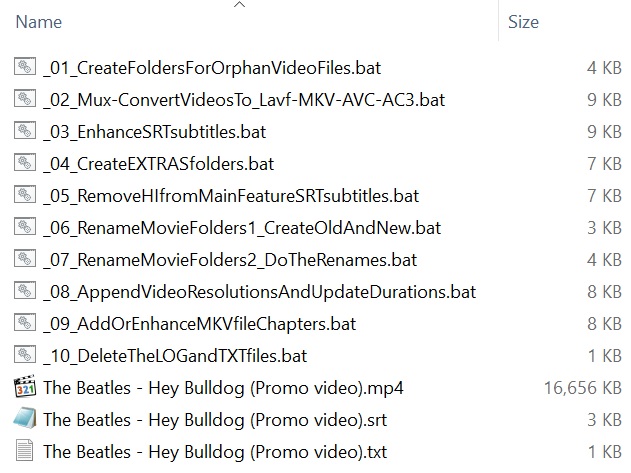This screenshot has width=631, height=473.
Task: Click the batch icon for _09_AddOrEnhanceMKVfileChapters.bat
Action: tap(25, 323)
